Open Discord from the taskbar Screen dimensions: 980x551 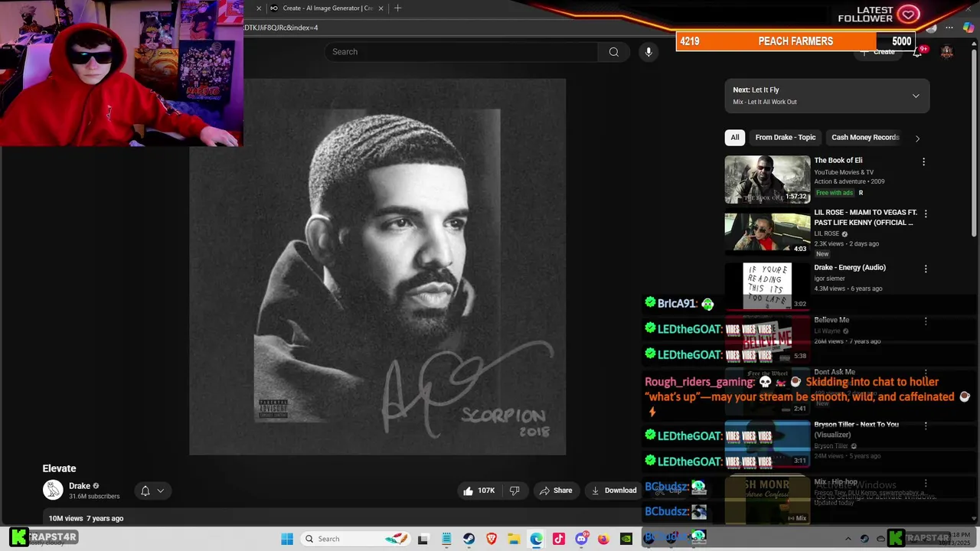click(x=581, y=539)
